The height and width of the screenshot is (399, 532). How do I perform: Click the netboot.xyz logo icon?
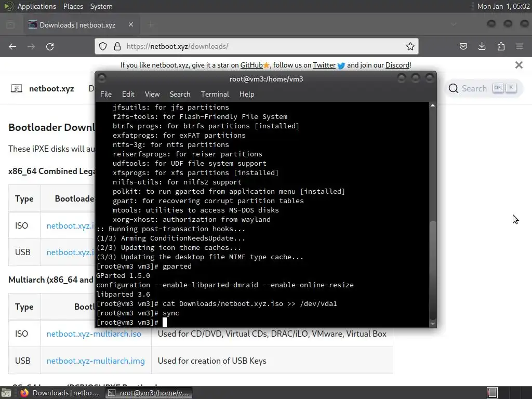pyautogui.click(x=17, y=88)
